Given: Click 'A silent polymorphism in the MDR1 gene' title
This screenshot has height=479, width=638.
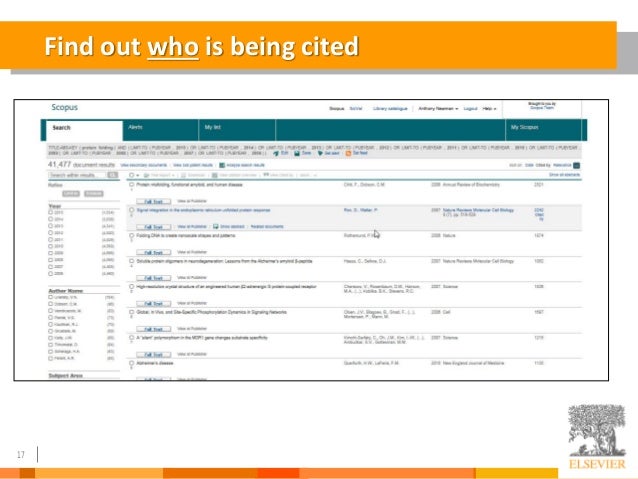Looking at the screenshot, I should pos(202,338).
